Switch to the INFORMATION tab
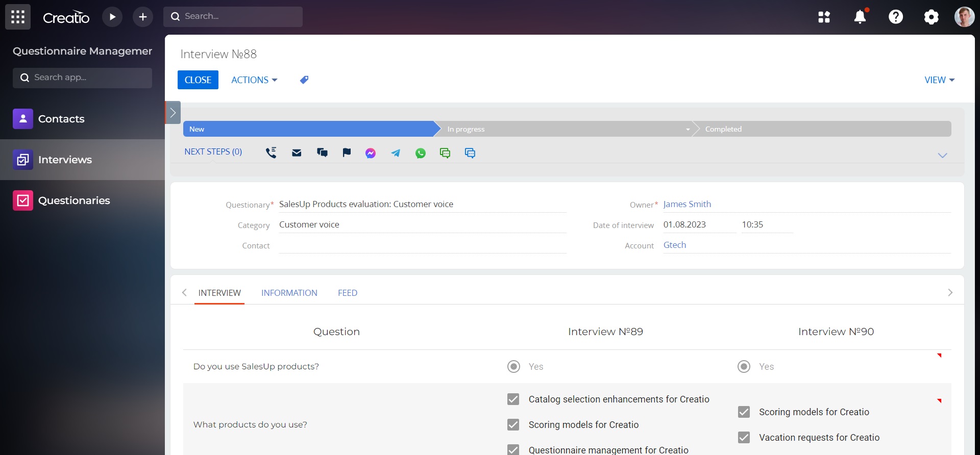Viewport: 980px width, 455px height. point(289,293)
